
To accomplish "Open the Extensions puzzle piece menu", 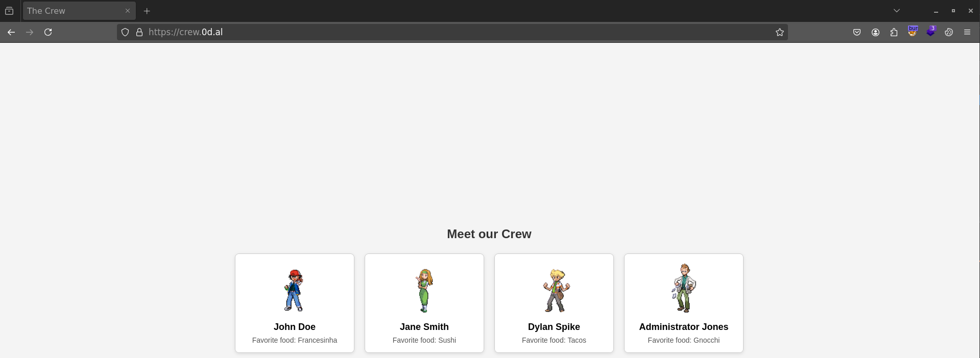I will 894,32.
